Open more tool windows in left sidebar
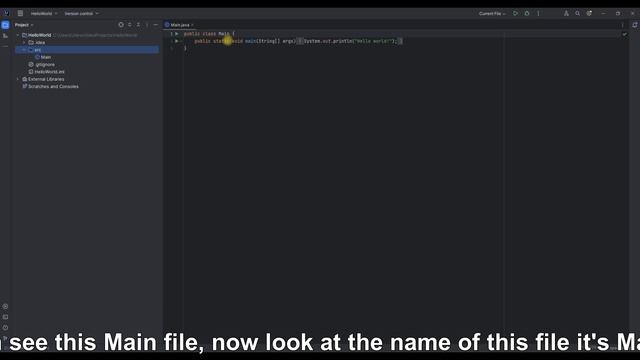This screenshot has width=640, height=360. [x=5, y=46]
